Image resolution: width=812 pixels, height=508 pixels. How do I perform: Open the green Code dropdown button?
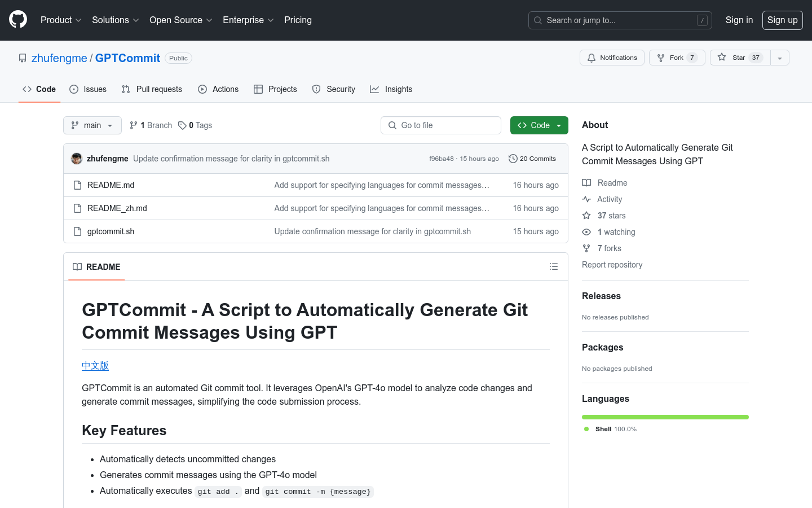(539, 125)
